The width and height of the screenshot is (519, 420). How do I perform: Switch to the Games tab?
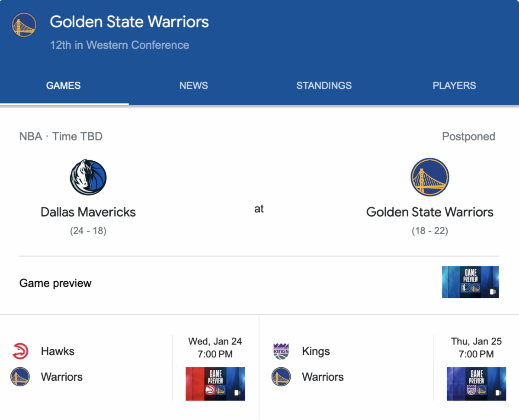pyautogui.click(x=64, y=86)
